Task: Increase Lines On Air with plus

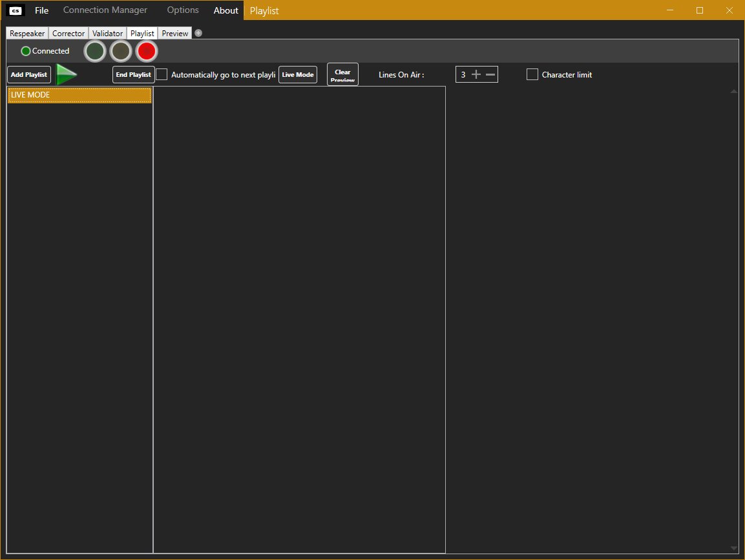Action: (x=476, y=75)
